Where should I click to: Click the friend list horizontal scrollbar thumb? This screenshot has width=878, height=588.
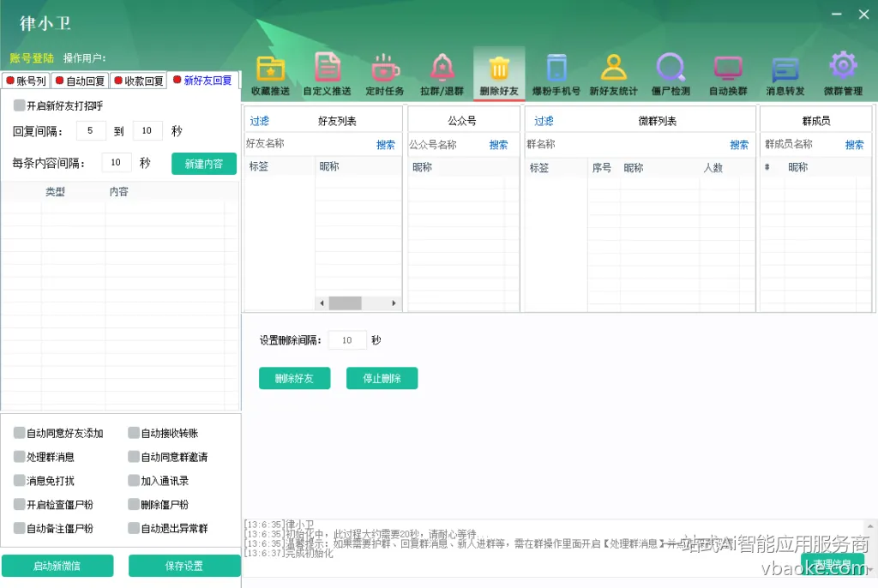[x=345, y=303]
